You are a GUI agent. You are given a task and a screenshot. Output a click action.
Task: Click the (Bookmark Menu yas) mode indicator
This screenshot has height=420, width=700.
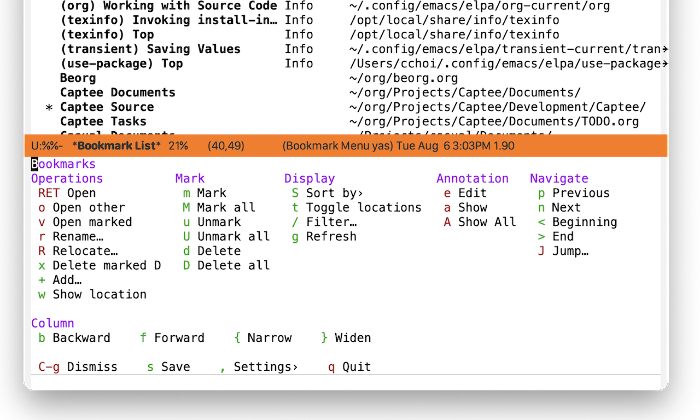point(338,146)
